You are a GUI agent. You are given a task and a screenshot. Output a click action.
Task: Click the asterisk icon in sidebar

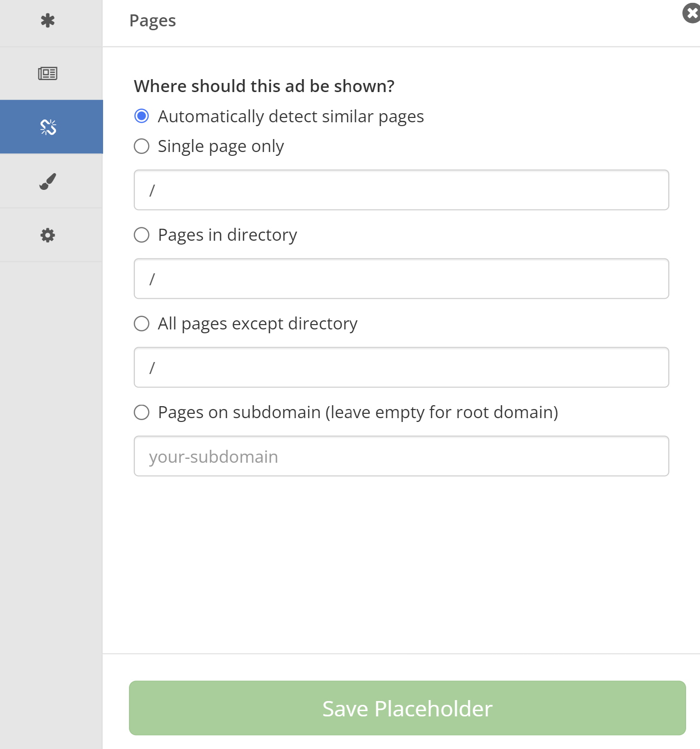point(47,21)
